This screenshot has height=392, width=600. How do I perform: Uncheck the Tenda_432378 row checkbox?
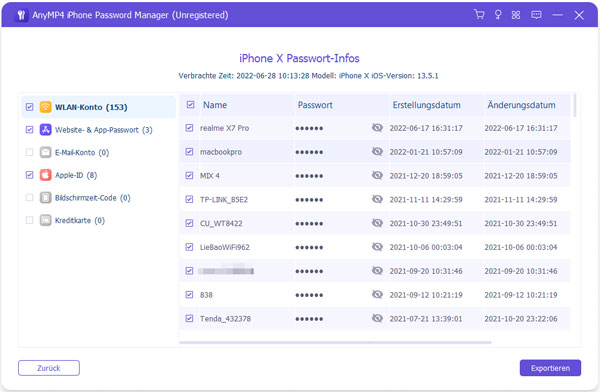(189, 318)
